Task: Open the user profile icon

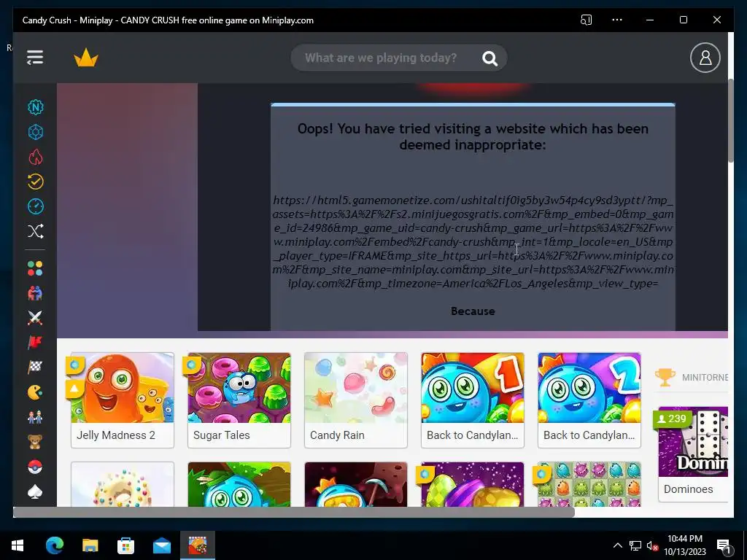Action: (x=705, y=58)
